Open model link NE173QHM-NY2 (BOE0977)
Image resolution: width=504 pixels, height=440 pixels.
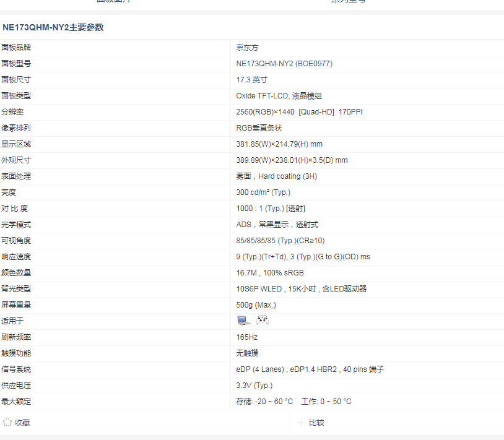click(x=284, y=64)
